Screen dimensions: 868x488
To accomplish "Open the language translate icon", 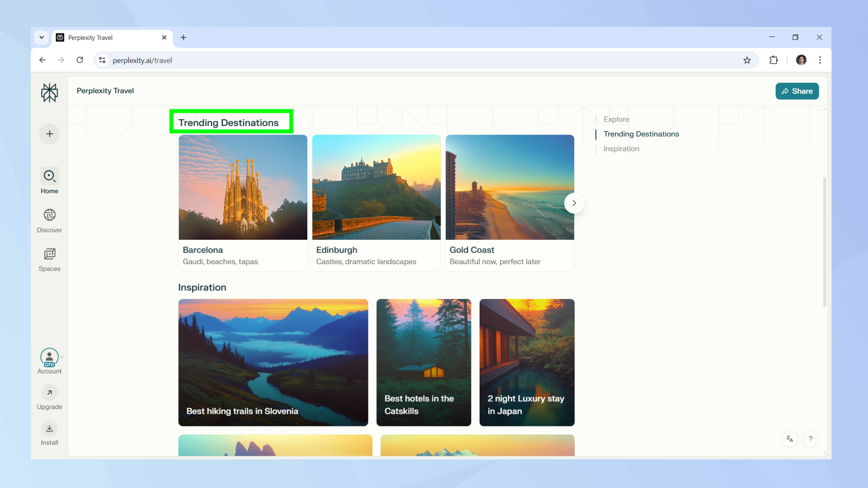I will tap(790, 439).
